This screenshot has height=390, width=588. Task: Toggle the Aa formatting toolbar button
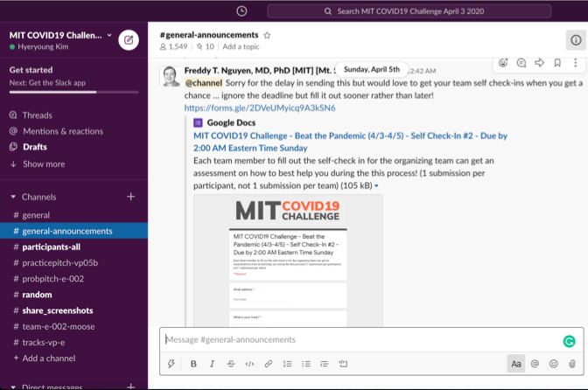[x=515, y=364]
